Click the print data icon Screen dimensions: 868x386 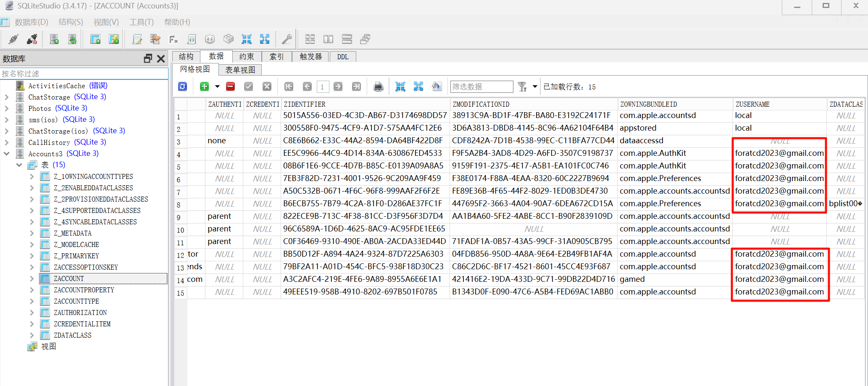point(378,87)
